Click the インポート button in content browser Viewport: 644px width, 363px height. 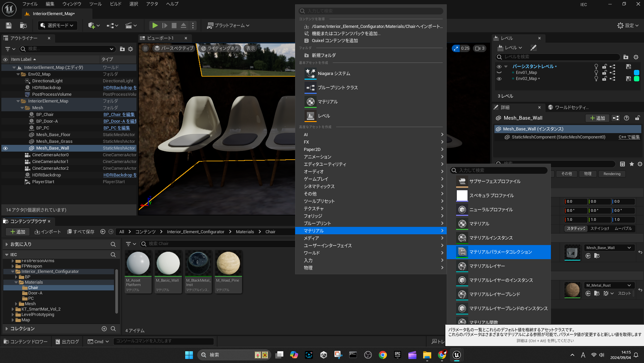48,232
